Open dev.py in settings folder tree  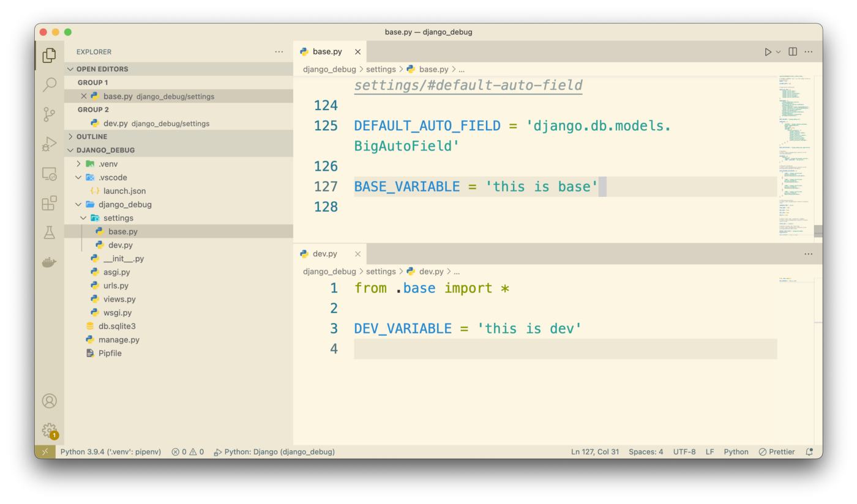pyautogui.click(x=179, y=245)
